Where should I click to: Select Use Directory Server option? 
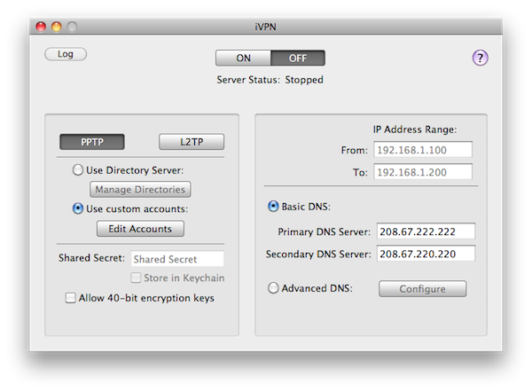click(x=78, y=169)
